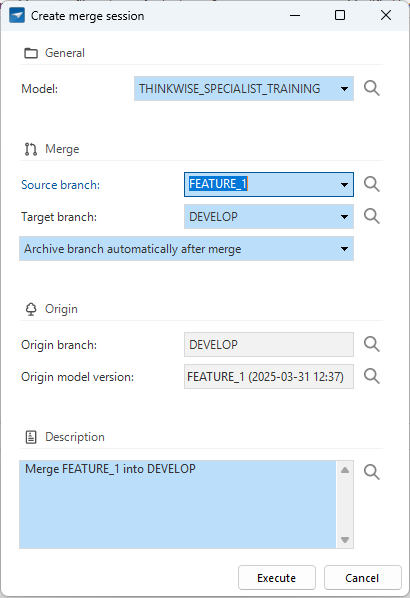This screenshot has height=598, width=410.
Task: Click the General section folder icon
Action: (x=31, y=53)
